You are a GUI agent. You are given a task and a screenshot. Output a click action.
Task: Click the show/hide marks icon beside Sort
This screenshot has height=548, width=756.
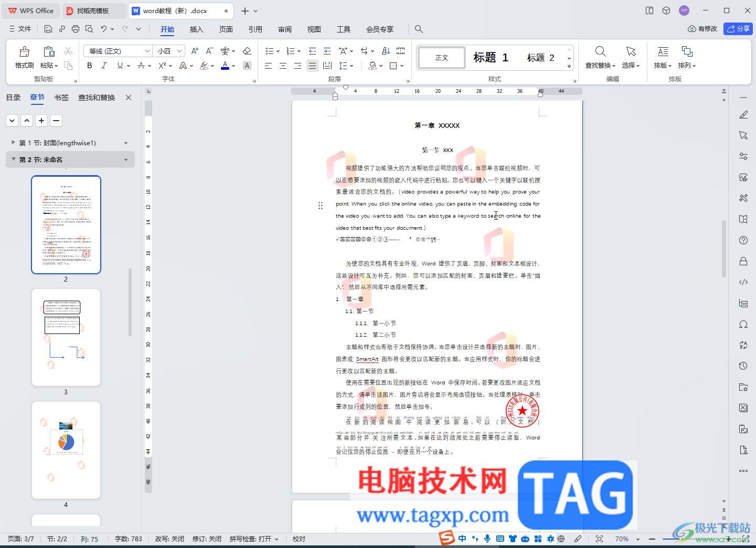[x=401, y=51]
